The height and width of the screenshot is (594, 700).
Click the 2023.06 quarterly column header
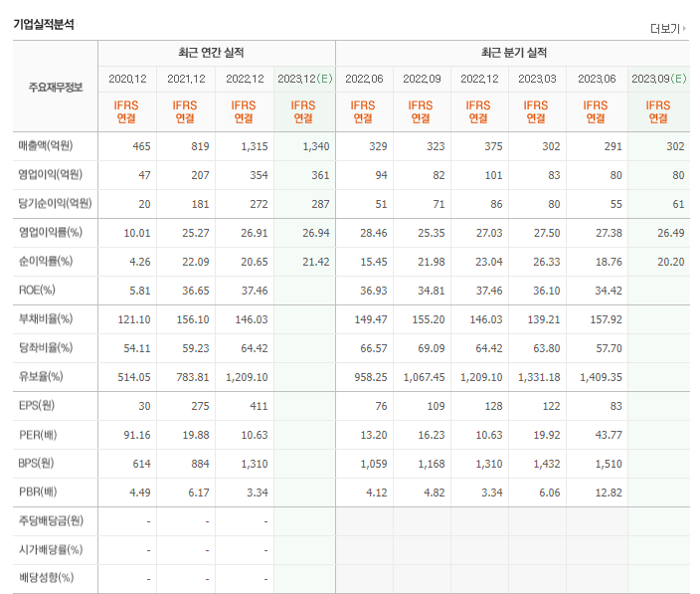coord(597,79)
